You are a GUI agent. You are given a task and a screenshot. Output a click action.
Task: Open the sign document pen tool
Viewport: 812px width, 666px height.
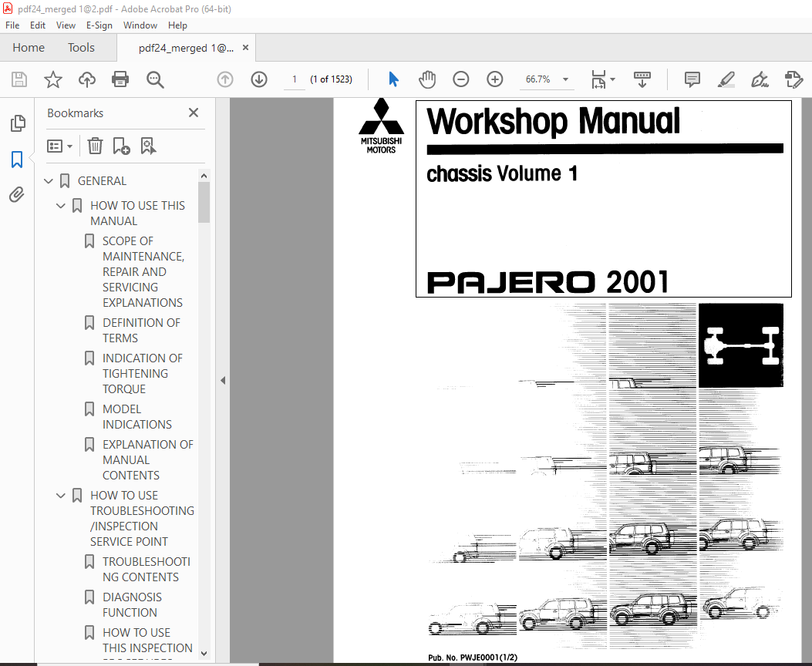(760, 79)
